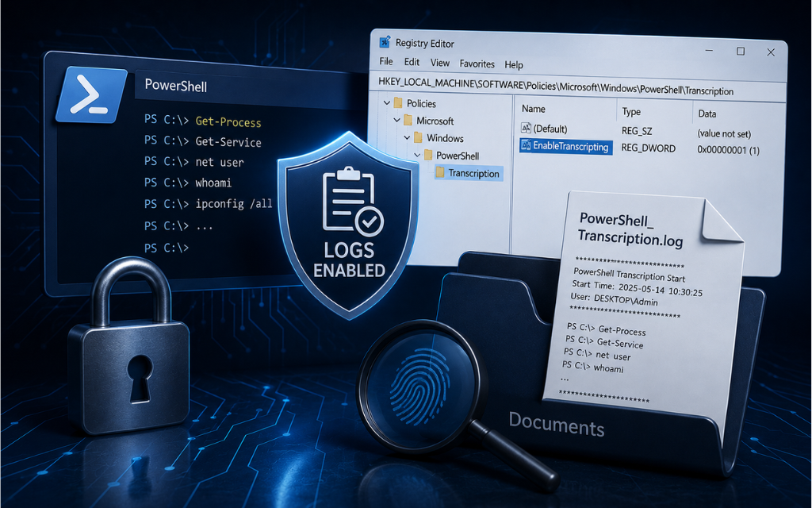Viewport: 812px width, 508px height.
Task: Click the (Default) string value icon
Action: [x=526, y=128]
